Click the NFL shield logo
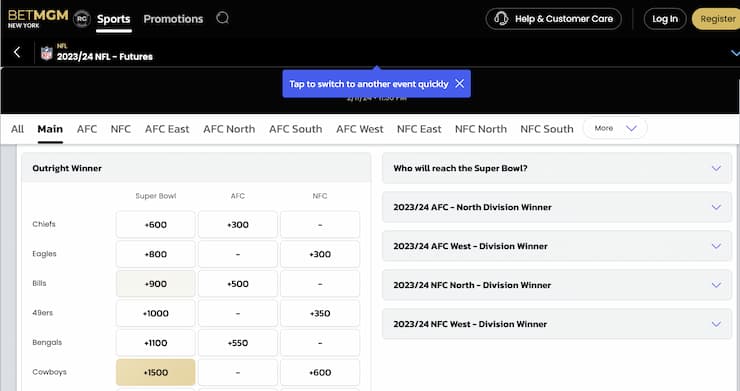Image resolution: width=740 pixels, height=391 pixels. (x=46, y=53)
